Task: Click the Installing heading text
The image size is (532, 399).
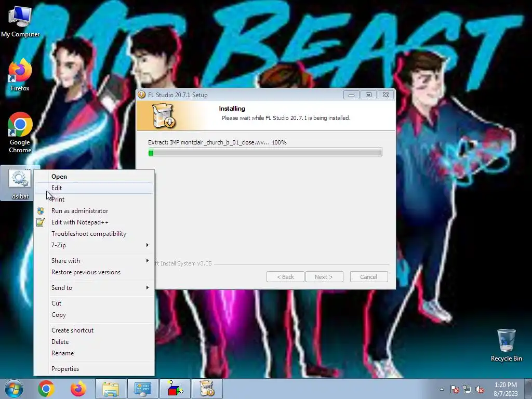Action: click(232, 109)
